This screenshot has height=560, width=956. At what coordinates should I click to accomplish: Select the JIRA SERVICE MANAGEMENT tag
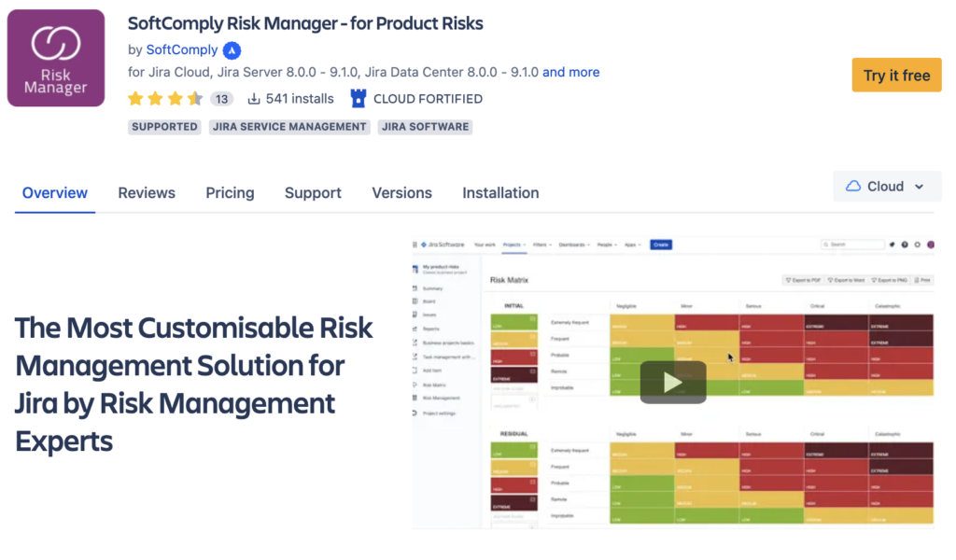(289, 127)
